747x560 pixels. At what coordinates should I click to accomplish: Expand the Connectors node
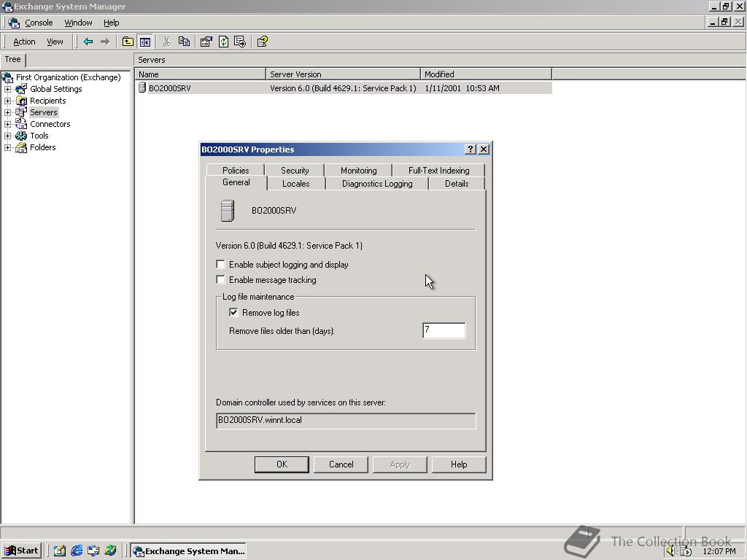7,124
